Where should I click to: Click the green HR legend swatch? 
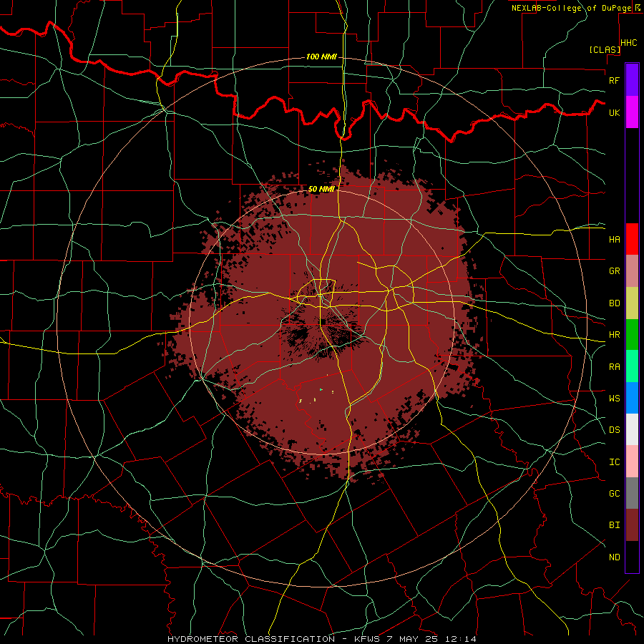click(632, 335)
